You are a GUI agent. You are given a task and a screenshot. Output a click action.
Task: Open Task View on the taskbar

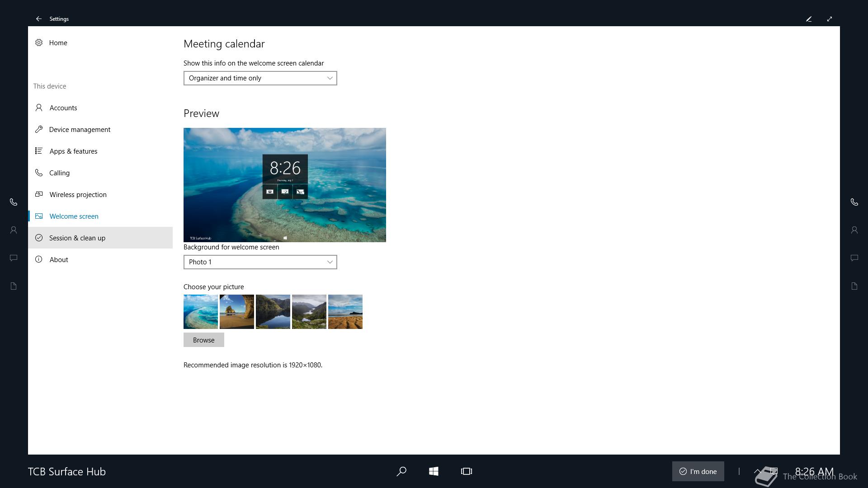pos(467,471)
